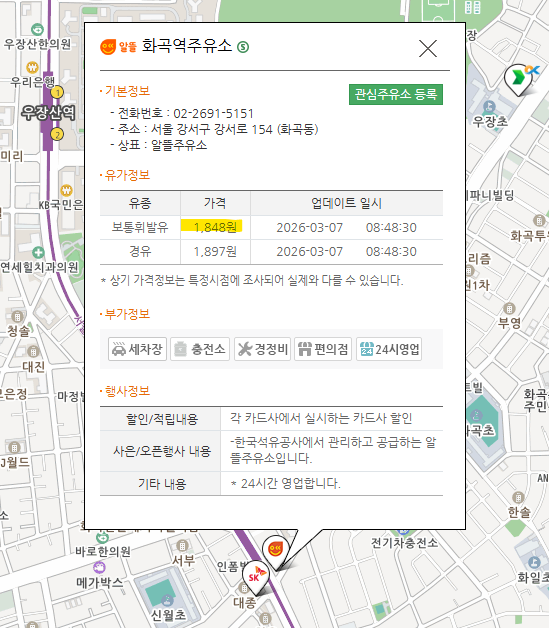
Task: Click the 경유 row label
Action: pos(140,252)
